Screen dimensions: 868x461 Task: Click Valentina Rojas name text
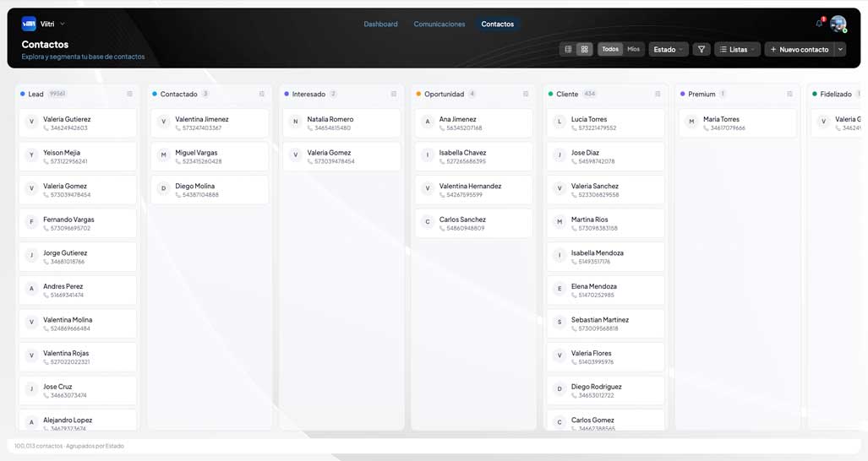tap(66, 353)
